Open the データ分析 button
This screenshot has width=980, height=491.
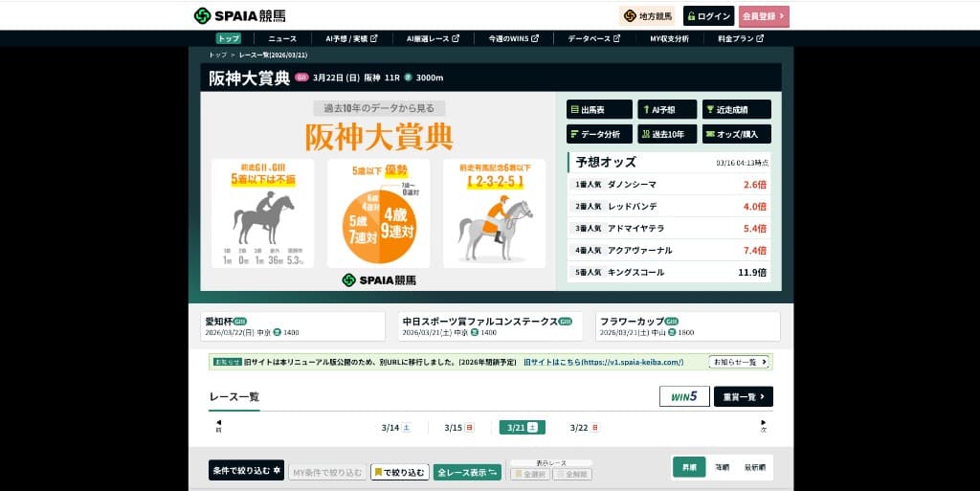pyautogui.click(x=599, y=134)
